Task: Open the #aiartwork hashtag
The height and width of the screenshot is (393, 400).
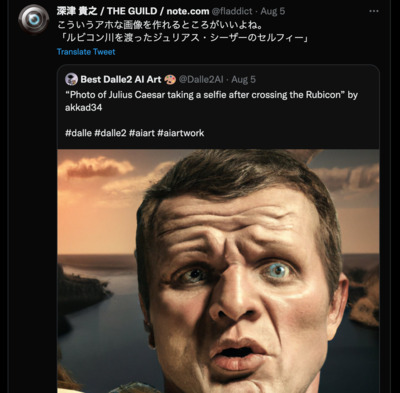Action: click(x=181, y=133)
